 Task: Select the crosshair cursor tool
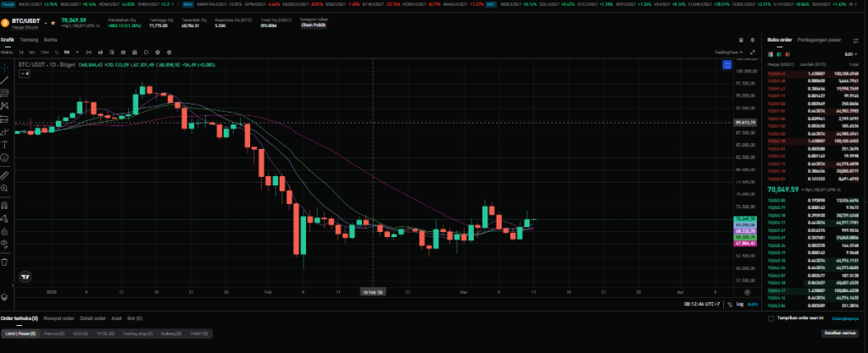point(5,66)
